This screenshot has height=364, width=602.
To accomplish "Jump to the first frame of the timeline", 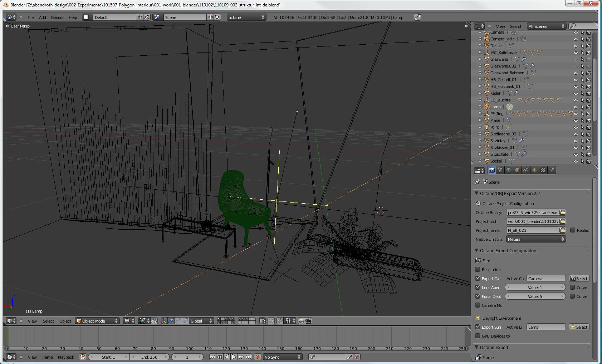I will 212,357.
